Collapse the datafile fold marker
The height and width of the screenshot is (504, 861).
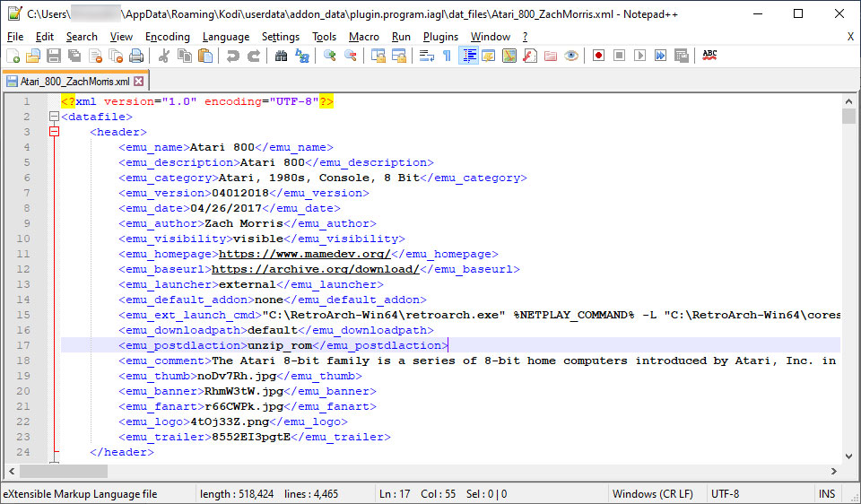tap(54, 117)
